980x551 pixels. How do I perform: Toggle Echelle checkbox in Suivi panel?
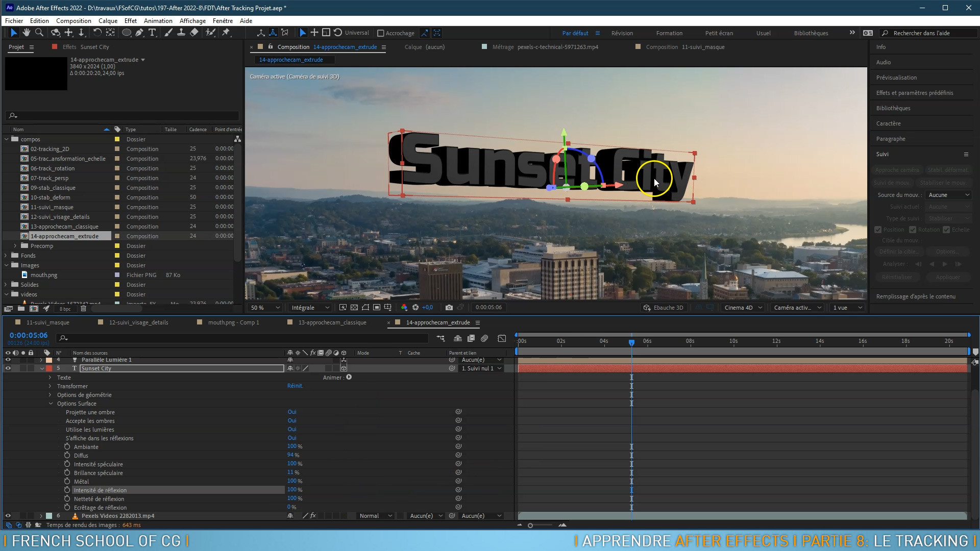(946, 230)
